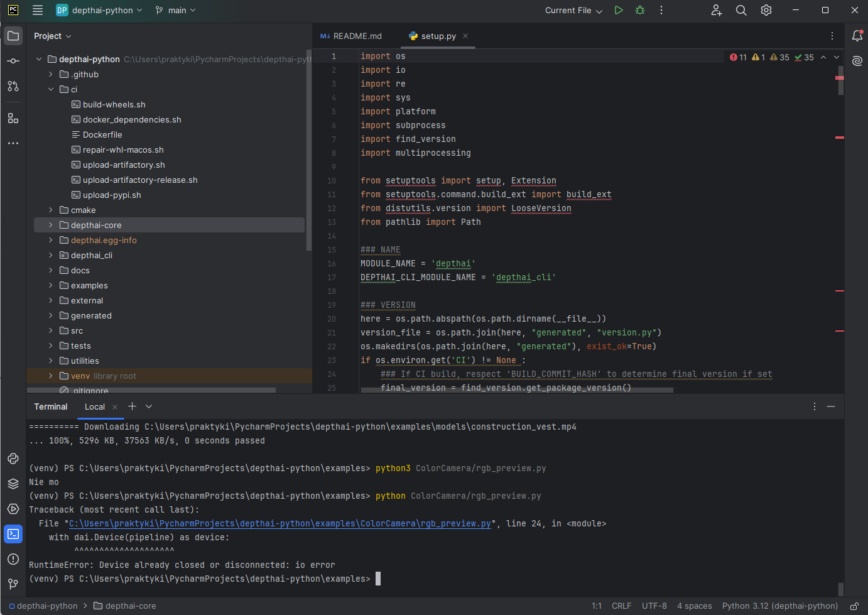Open the Notifications bell icon
Viewport: 868px width, 615px height.
857,36
